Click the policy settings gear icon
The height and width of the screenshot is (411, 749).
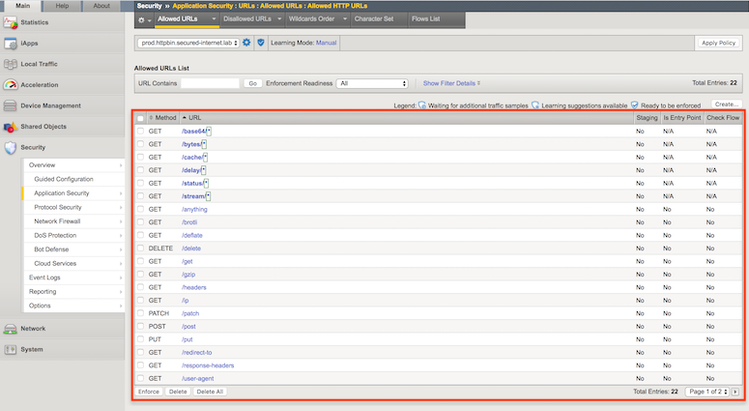247,43
